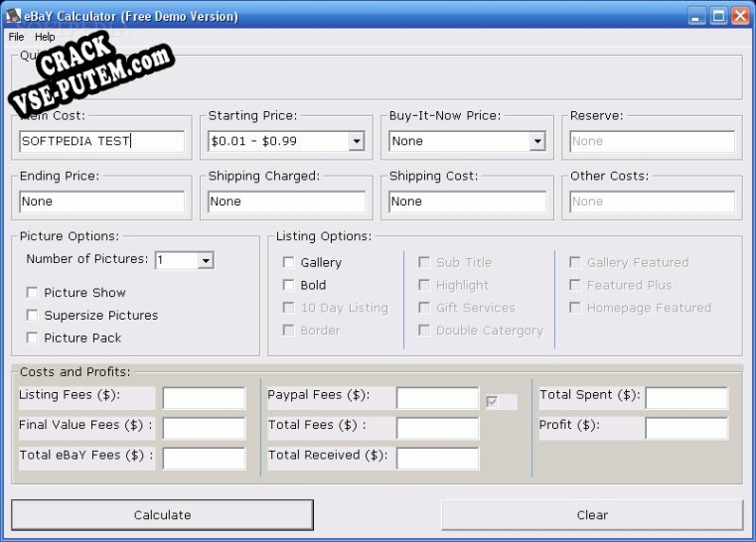Screen dimensions: 756x542
Task: Toggle the Gift Services checkbox
Action: tap(424, 308)
